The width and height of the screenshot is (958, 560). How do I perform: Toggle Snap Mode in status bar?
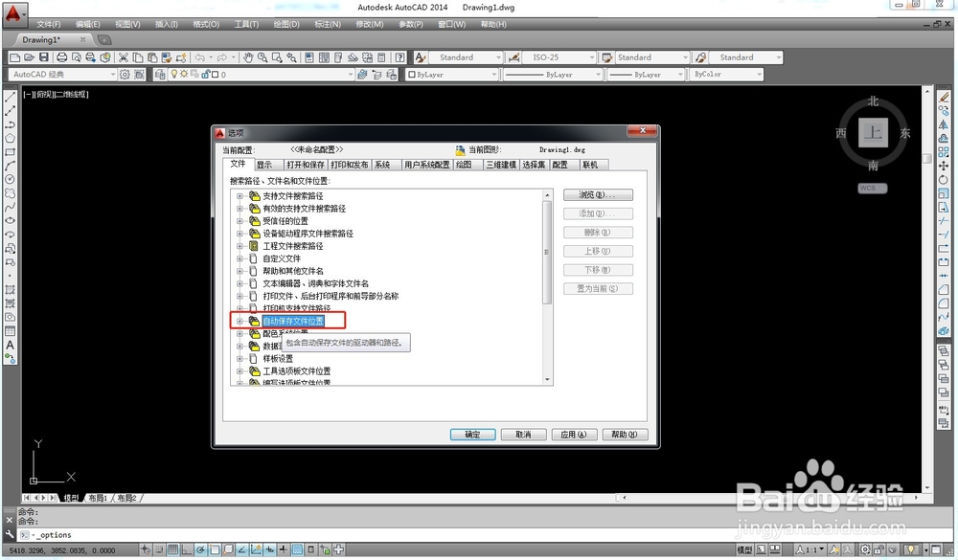coord(159,549)
